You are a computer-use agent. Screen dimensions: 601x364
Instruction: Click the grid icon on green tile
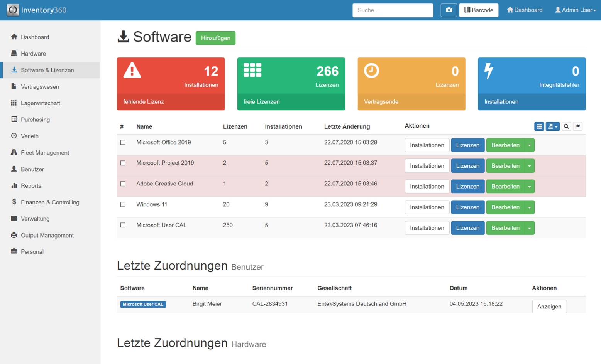pyautogui.click(x=252, y=70)
